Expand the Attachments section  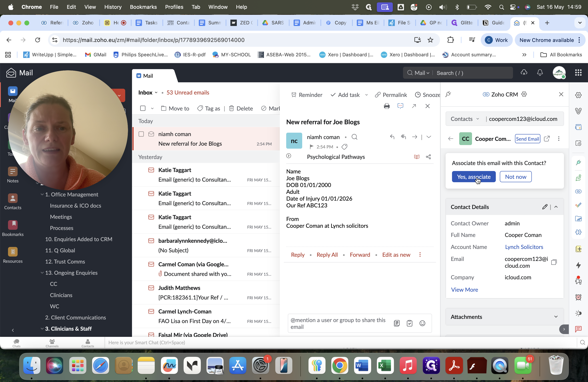point(556,317)
